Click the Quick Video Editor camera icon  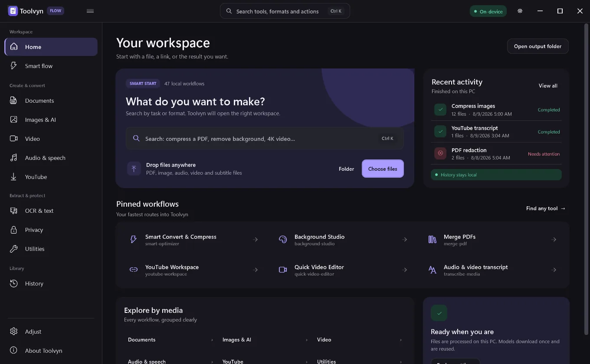[x=283, y=270]
